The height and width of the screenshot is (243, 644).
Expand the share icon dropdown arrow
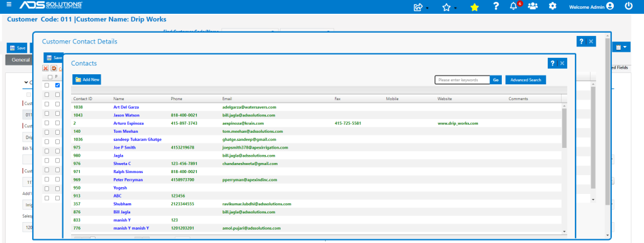click(428, 8)
